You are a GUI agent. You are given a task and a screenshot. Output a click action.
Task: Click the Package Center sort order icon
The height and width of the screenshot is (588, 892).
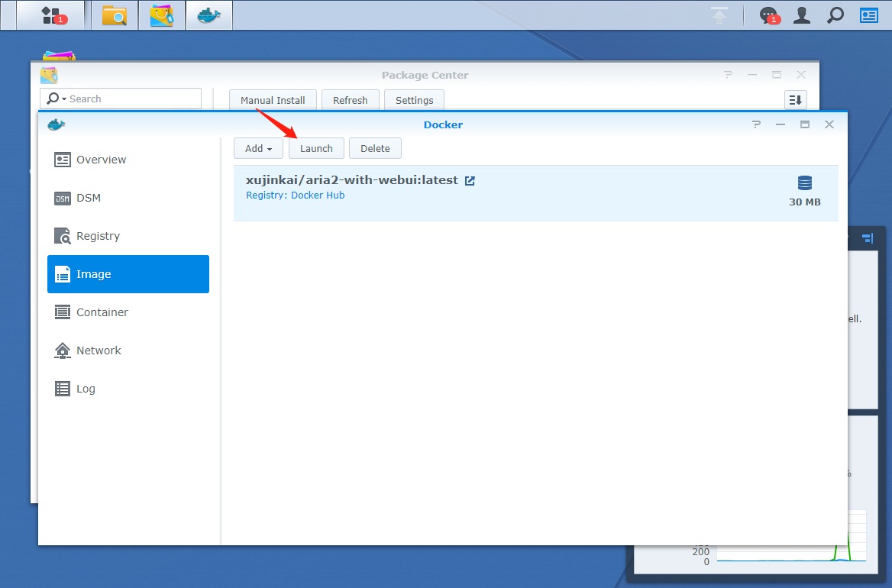pos(795,100)
